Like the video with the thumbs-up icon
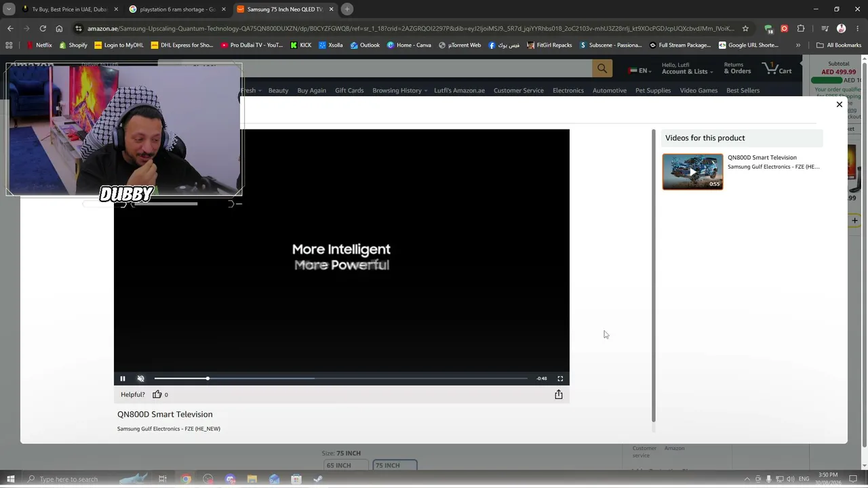This screenshot has height=488, width=868. point(157,394)
